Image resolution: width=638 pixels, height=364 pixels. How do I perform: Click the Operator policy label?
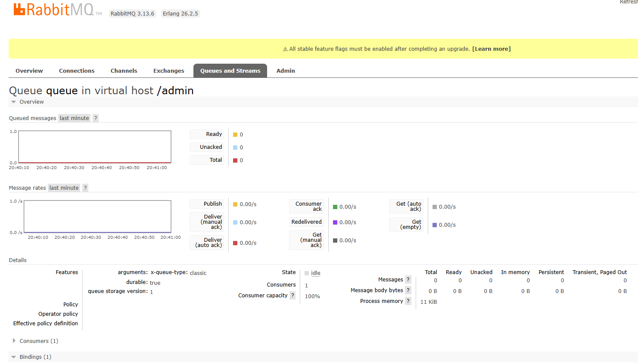(x=58, y=314)
